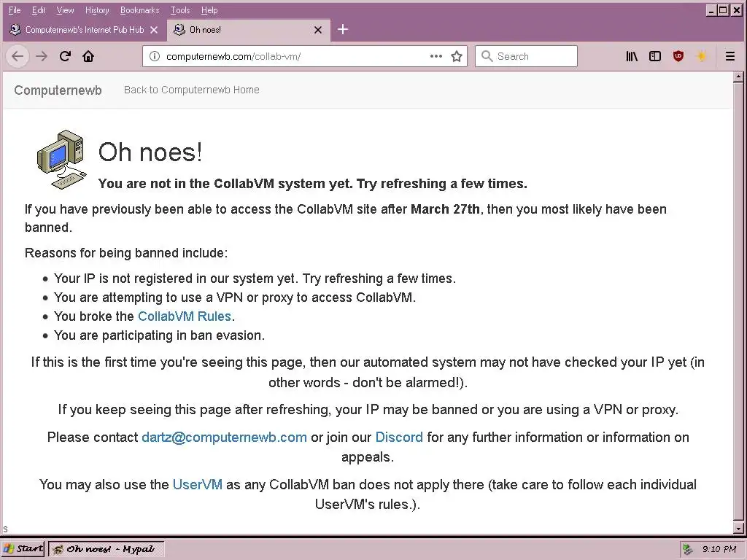This screenshot has width=747, height=560.
Task: Go back to the previous page
Action: (18, 56)
